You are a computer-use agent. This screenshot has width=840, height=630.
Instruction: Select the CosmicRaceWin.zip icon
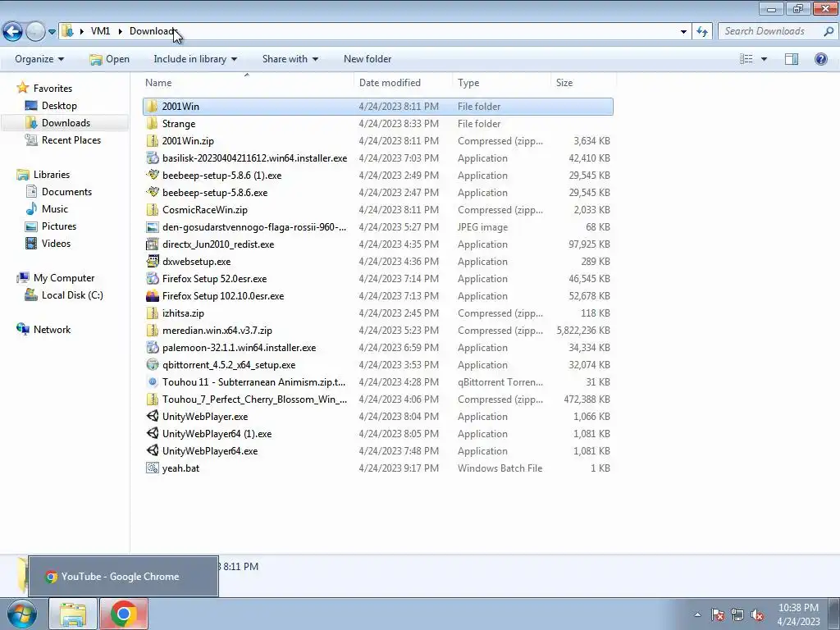(152, 209)
